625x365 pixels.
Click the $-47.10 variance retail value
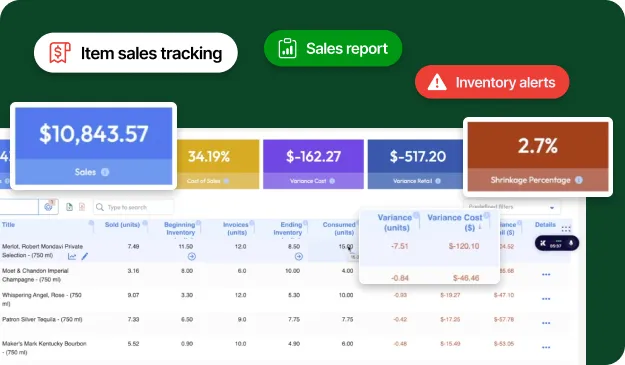[x=504, y=295]
